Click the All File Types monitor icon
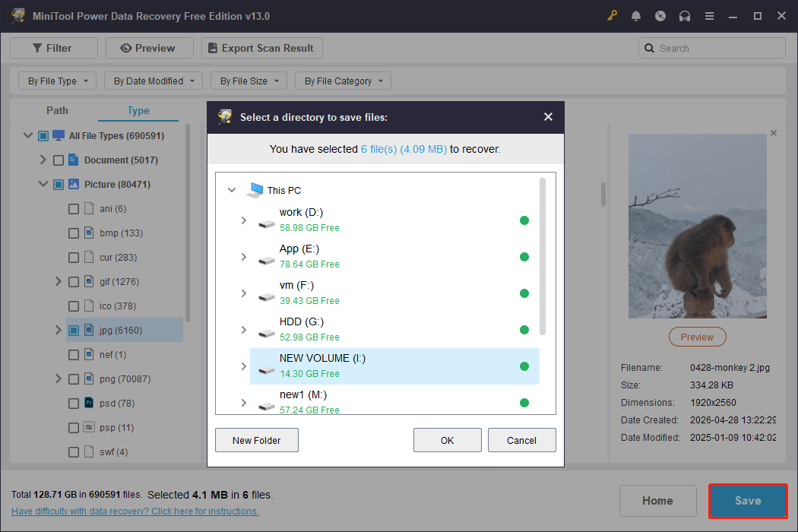 (x=59, y=135)
